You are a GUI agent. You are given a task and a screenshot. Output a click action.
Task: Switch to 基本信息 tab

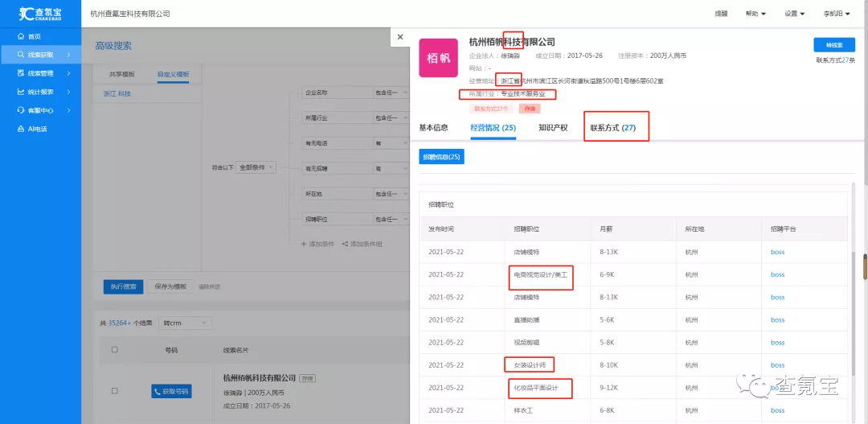433,127
